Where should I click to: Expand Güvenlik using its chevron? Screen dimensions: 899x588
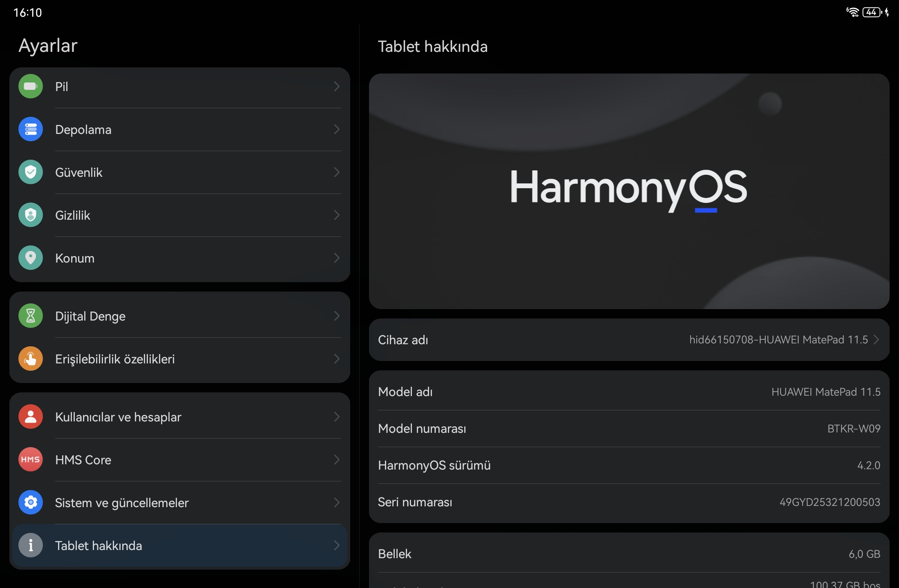click(x=337, y=172)
